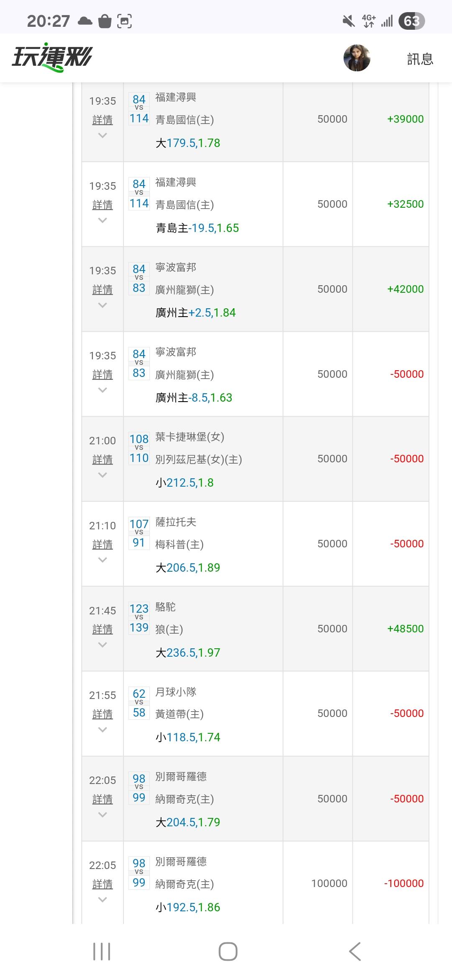Open 訊息 messages

pos(420,59)
